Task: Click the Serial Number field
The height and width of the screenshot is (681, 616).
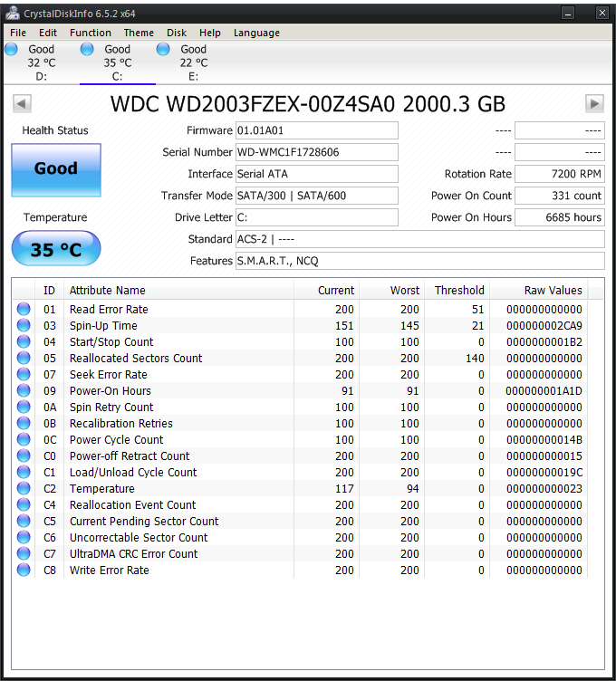Action: [x=317, y=152]
